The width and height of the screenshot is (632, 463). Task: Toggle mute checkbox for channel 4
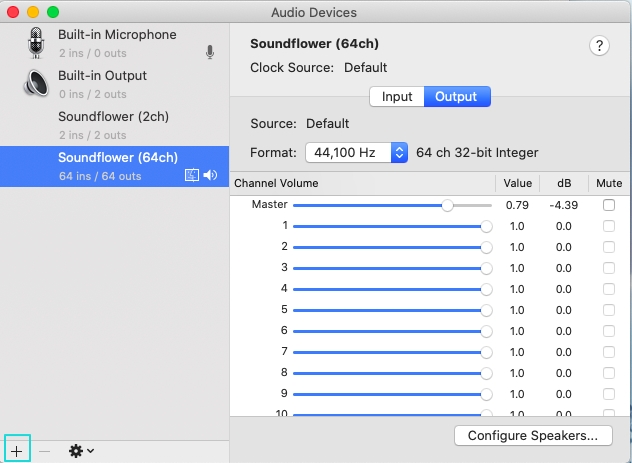point(609,289)
